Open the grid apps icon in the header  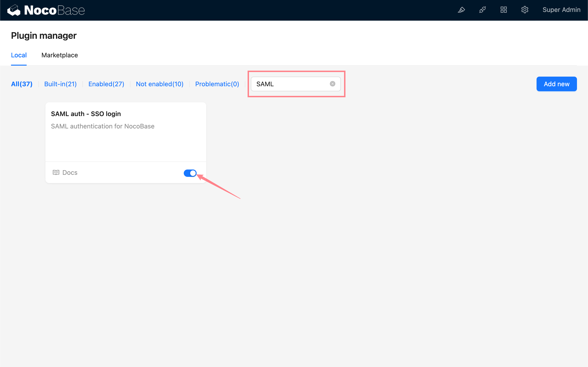[503, 10]
